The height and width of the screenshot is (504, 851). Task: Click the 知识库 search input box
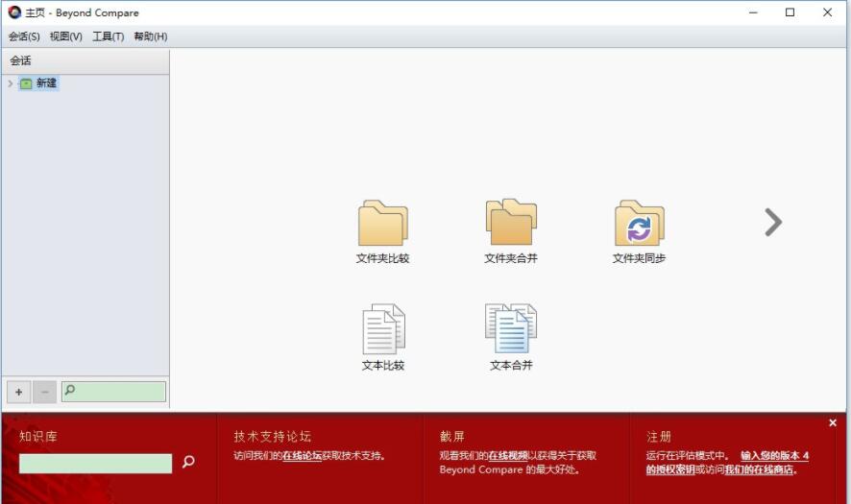(95, 464)
